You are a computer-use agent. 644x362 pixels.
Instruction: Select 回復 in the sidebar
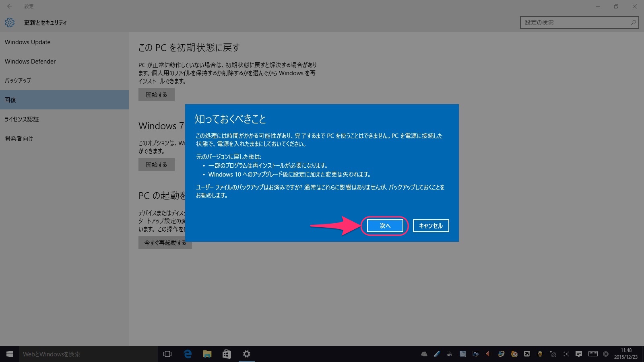tap(64, 100)
